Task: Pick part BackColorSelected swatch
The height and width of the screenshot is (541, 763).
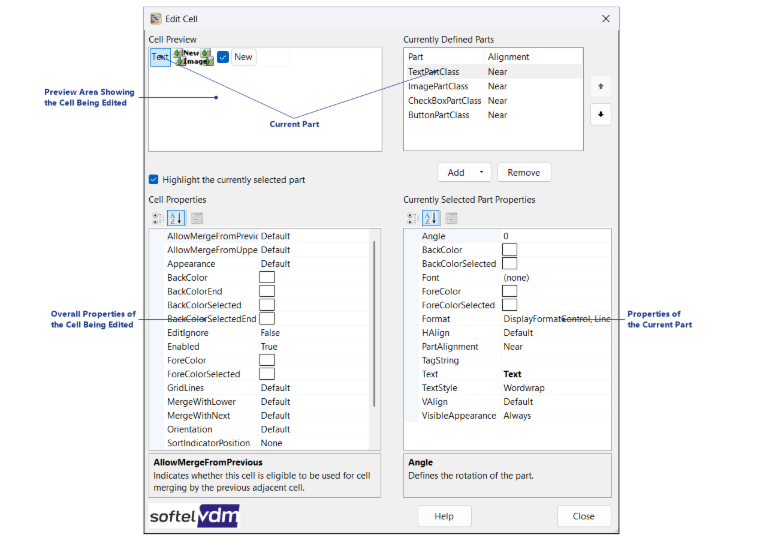Action: [x=509, y=264]
